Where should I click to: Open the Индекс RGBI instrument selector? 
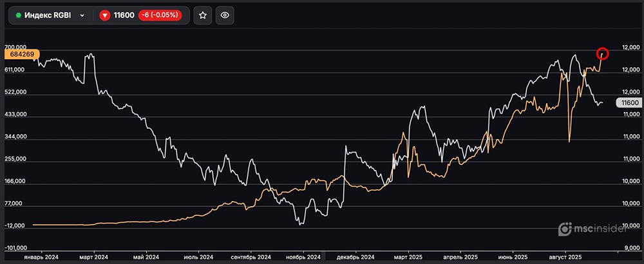(50, 15)
